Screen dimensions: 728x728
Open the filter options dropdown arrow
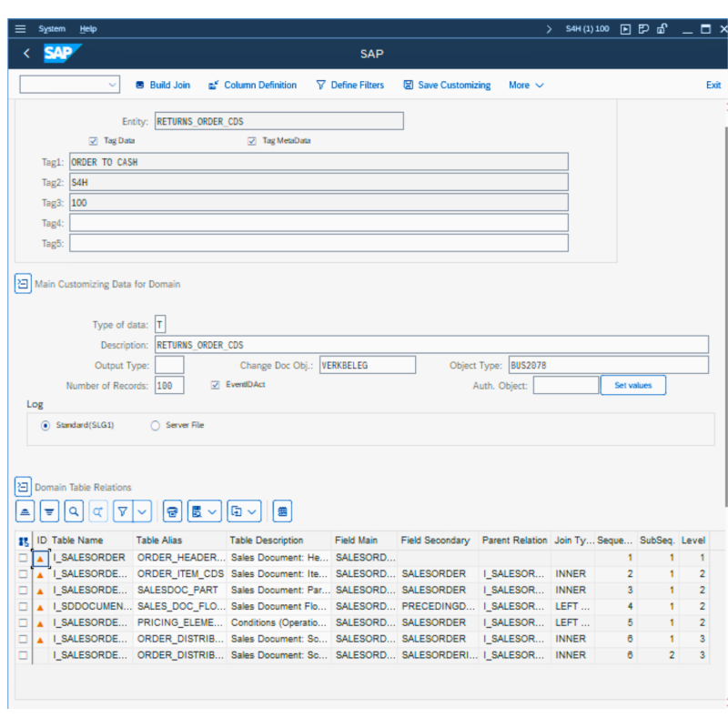point(142,511)
